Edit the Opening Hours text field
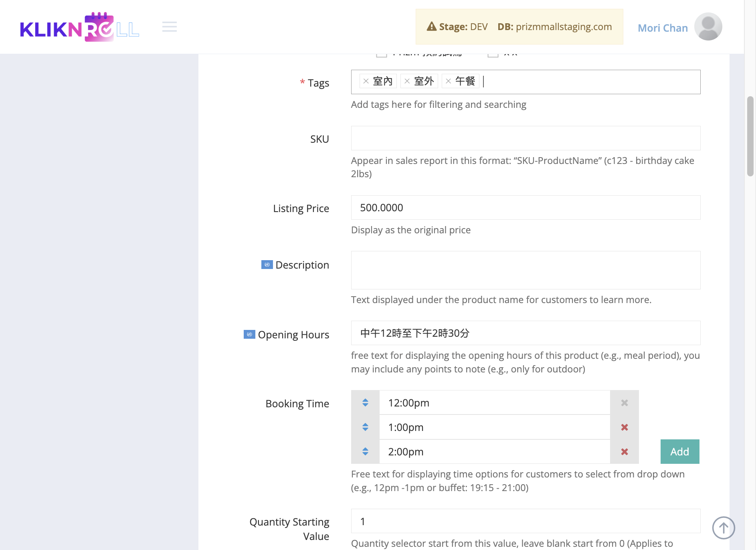The height and width of the screenshot is (550, 756). click(526, 333)
